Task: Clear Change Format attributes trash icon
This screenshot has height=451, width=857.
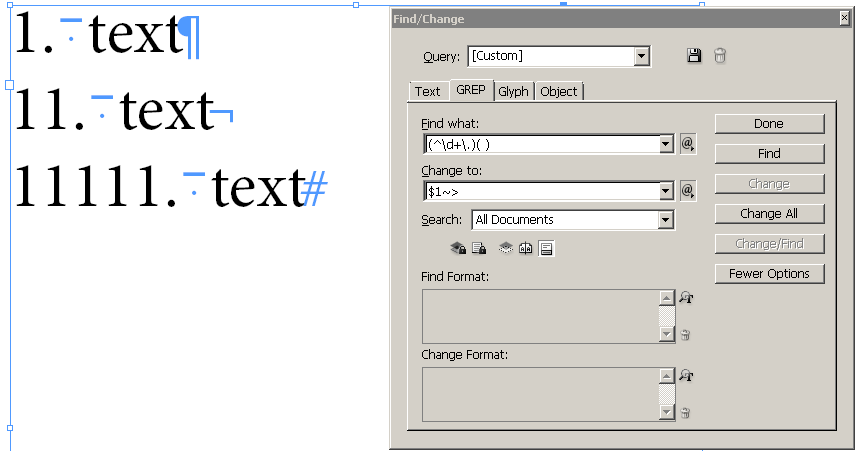Action: pyautogui.click(x=685, y=413)
